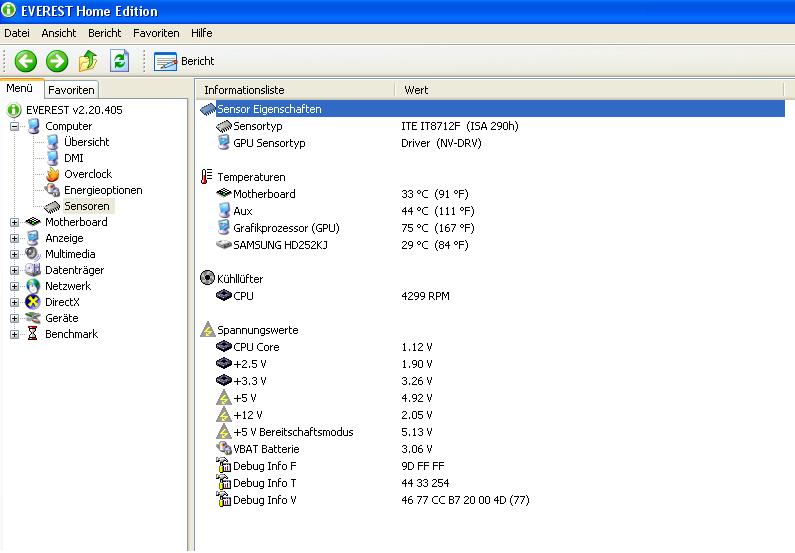Click the green Back arrow toolbar icon

[x=25, y=61]
